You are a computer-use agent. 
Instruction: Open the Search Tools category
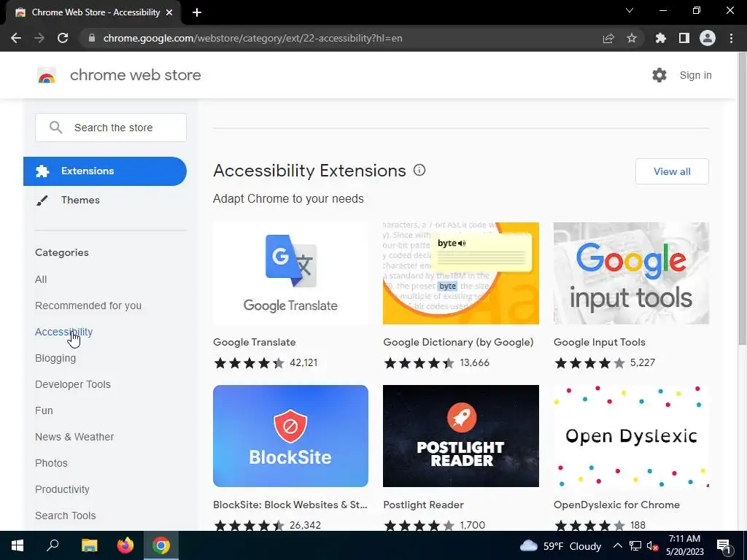[65, 516]
